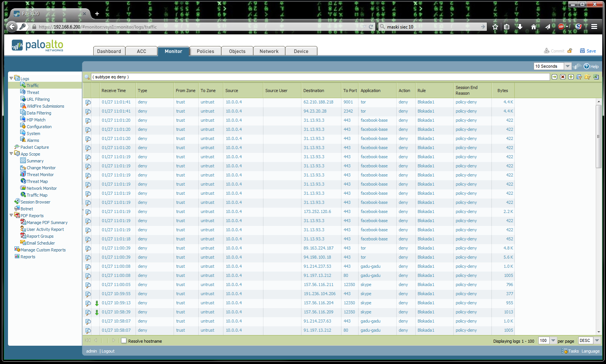The height and width of the screenshot is (364, 606).
Task: Click the Commit icon in header
Action: [x=547, y=51]
